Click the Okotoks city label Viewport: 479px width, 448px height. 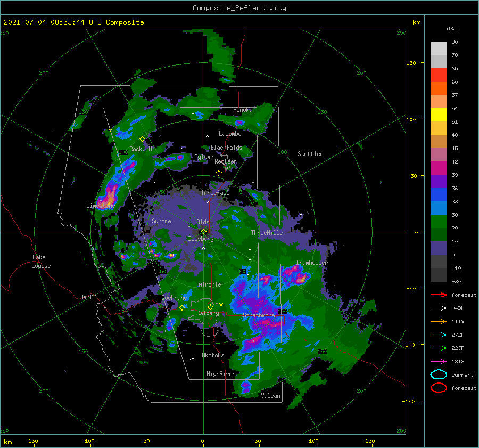tap(213, 355)
